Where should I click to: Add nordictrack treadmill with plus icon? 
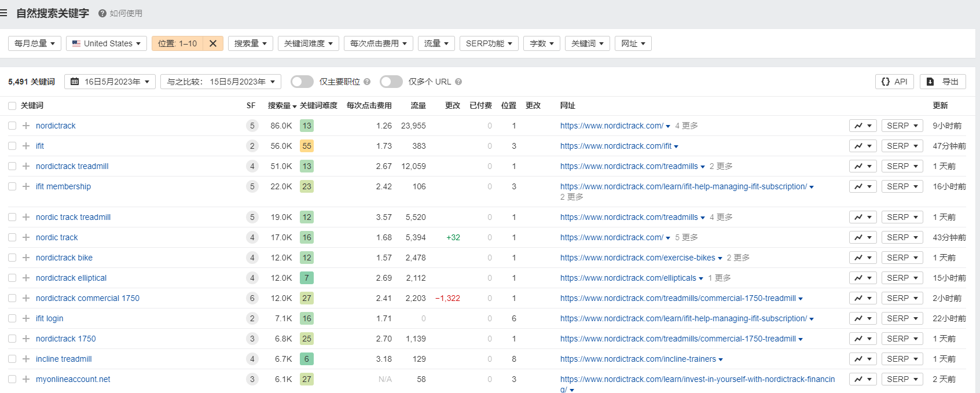click(26, 166)
